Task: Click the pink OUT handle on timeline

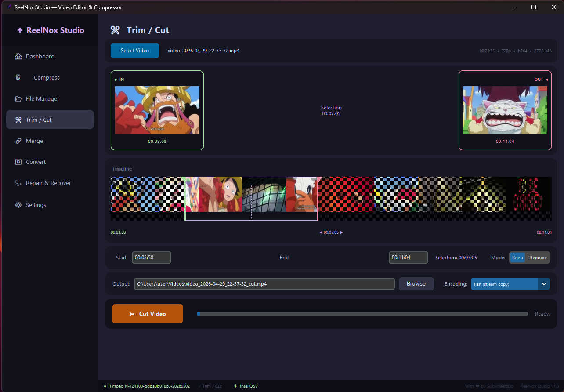Action: click(318, 198)
